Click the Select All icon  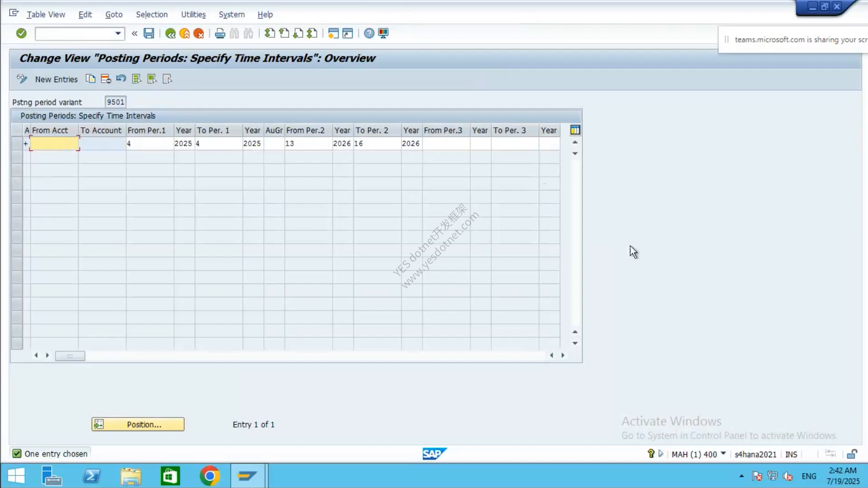tap(137, 79)
